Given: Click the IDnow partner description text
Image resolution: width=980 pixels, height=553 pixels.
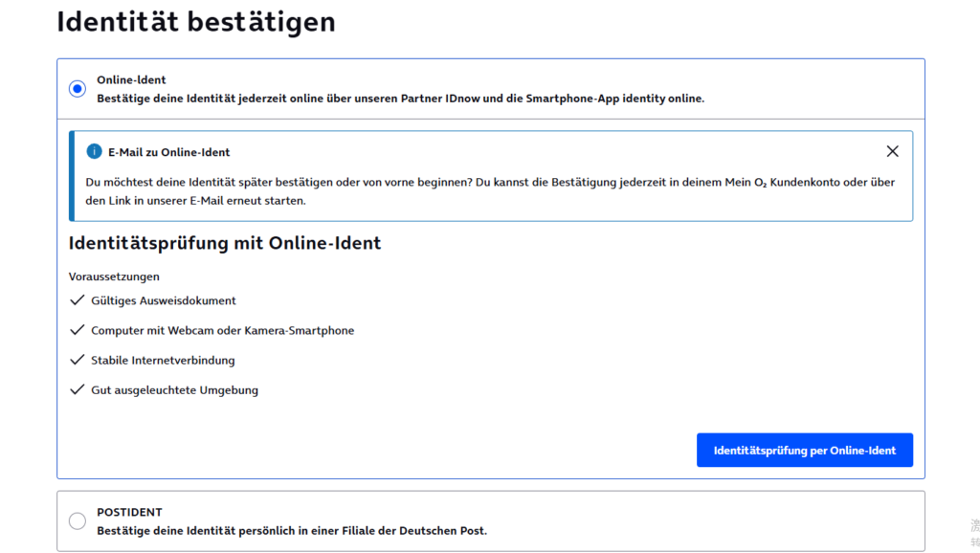Looking at the screenshot, I should point(400,98).
